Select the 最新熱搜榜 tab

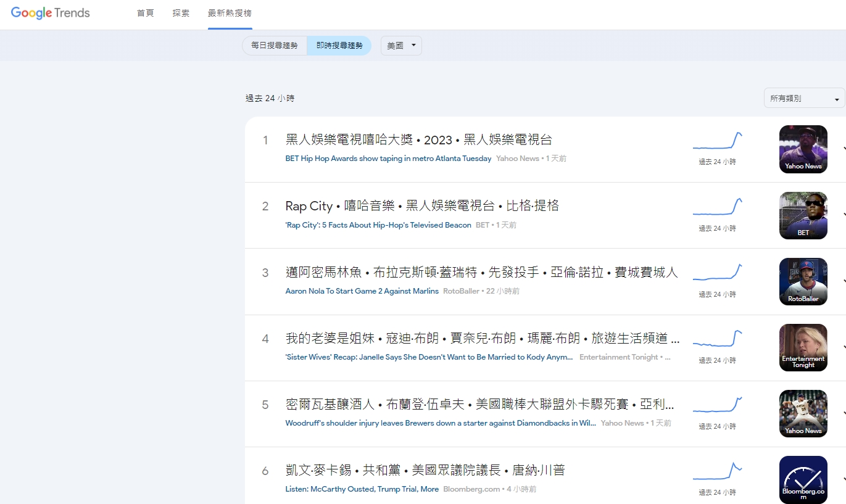click(x=230, y=14)
